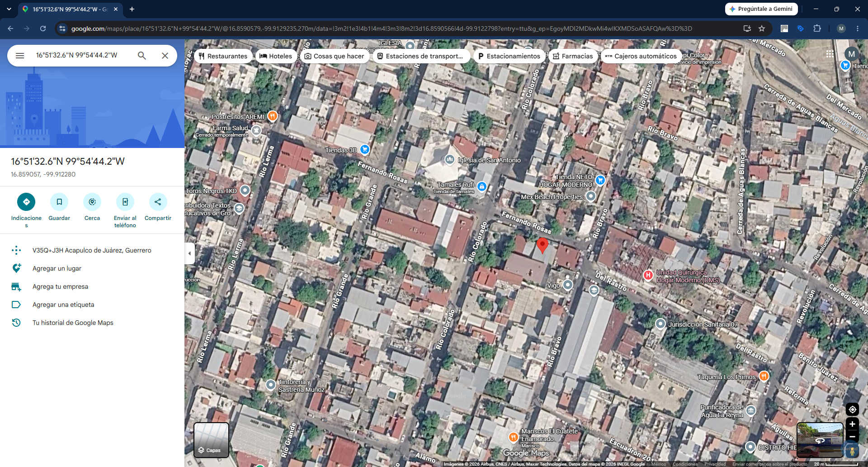The height and width of the screenshot is (467, 868).
Task: Select Cosas que hacer chip
Action: 335,56
